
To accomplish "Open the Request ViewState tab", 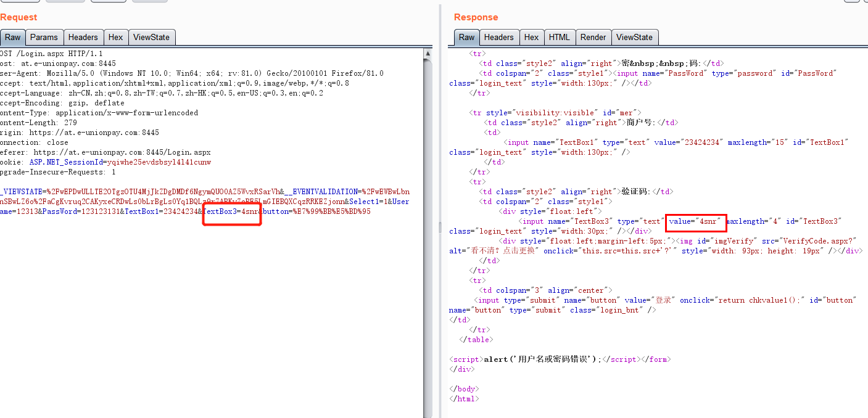I will [151, 37].
